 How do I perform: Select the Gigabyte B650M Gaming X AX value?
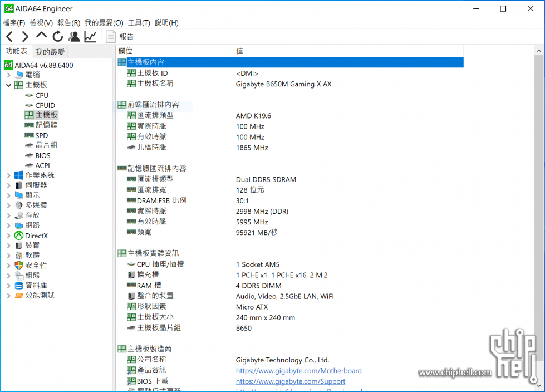(283, 84)
